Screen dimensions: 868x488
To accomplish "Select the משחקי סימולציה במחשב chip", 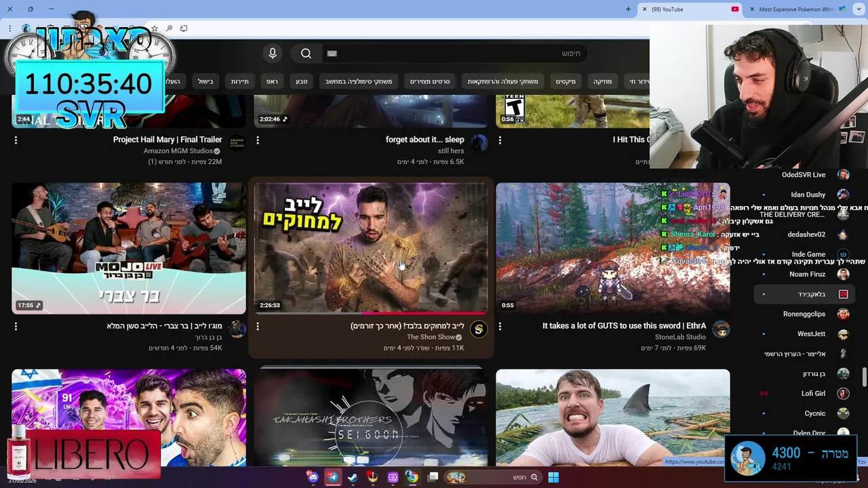I will [x=358, y=81].
